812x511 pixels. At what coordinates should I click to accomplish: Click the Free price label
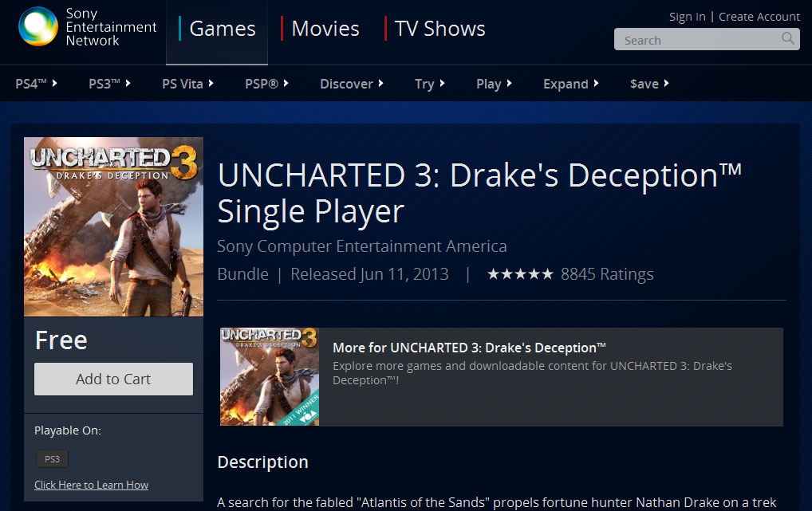pos(61,340)
